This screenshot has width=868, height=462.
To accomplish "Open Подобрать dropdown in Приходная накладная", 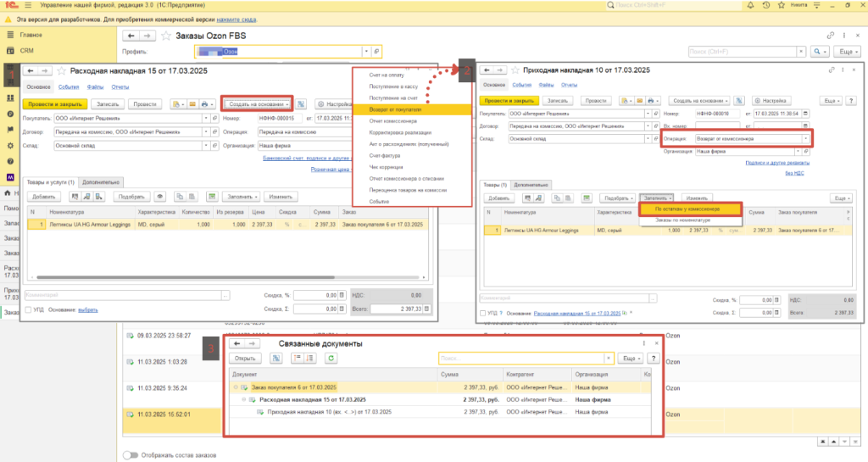I will click(618, 198).
